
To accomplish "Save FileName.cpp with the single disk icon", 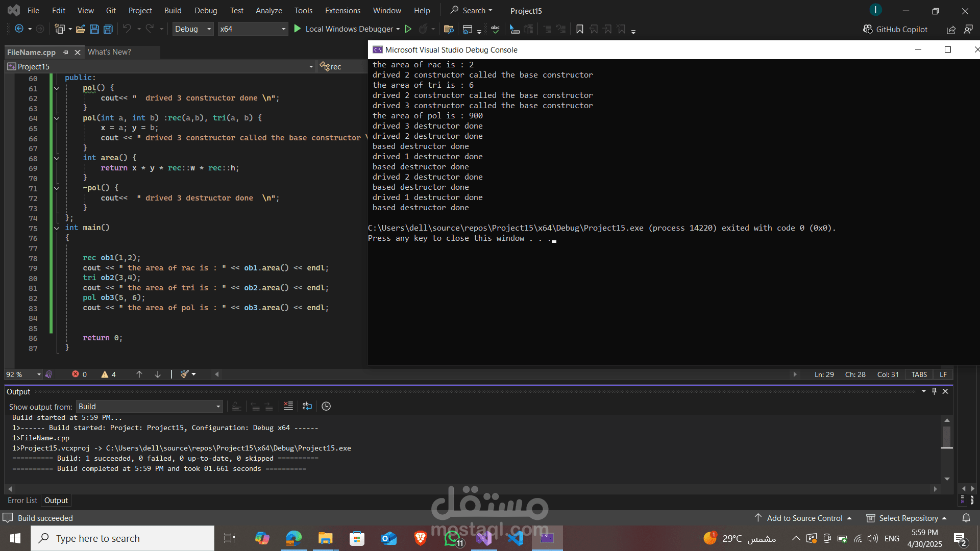I will pyautogui.click(x=94, y=29).
